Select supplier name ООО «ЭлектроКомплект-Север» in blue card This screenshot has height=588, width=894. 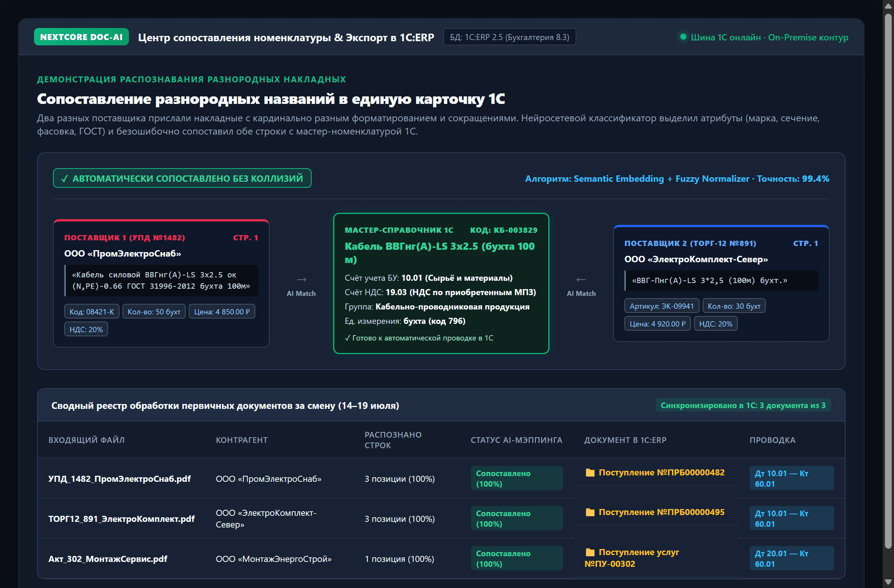pos(696,259)
